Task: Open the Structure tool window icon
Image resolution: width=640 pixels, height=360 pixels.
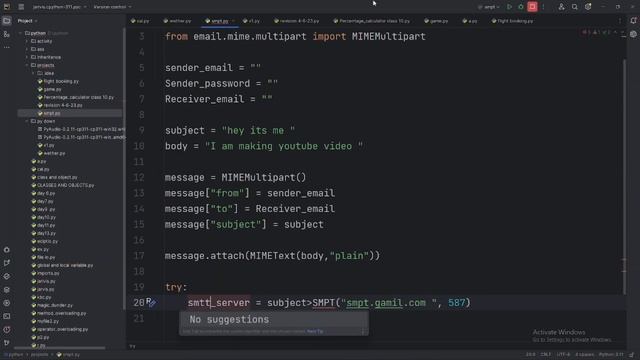Action: [x=7, y=34]
